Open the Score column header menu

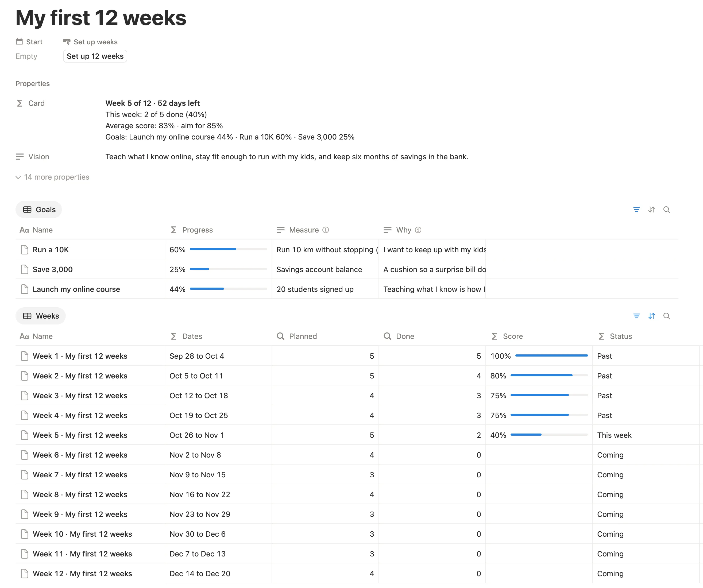(539, 336)
